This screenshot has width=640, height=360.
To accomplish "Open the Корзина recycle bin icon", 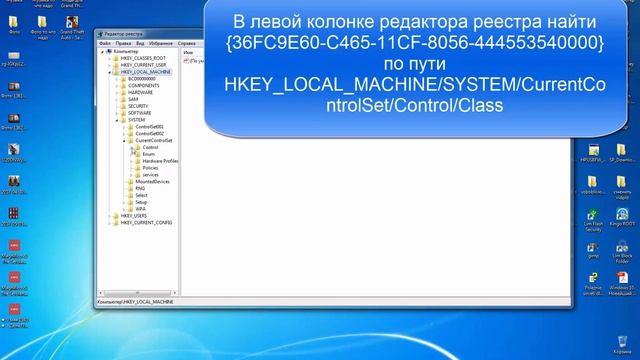I will point(622,345).
